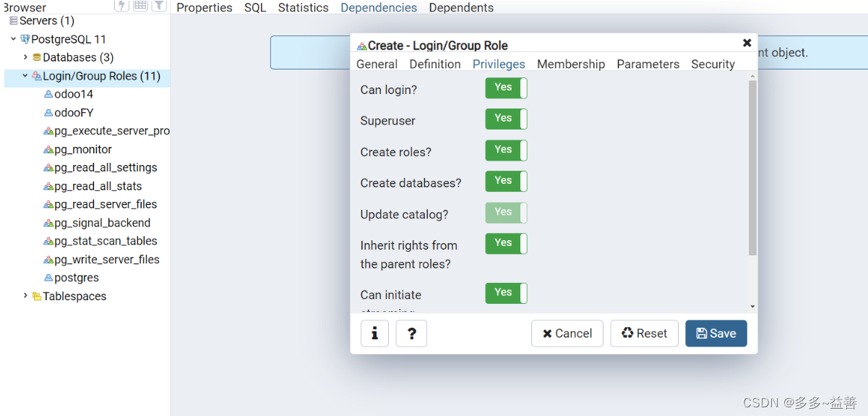
Task: Switch to the Membership tab
Action: [571, 64]
